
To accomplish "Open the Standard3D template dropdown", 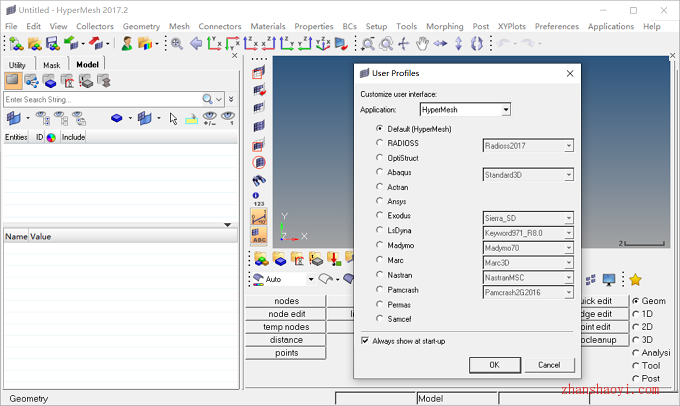I will (528, 175).
